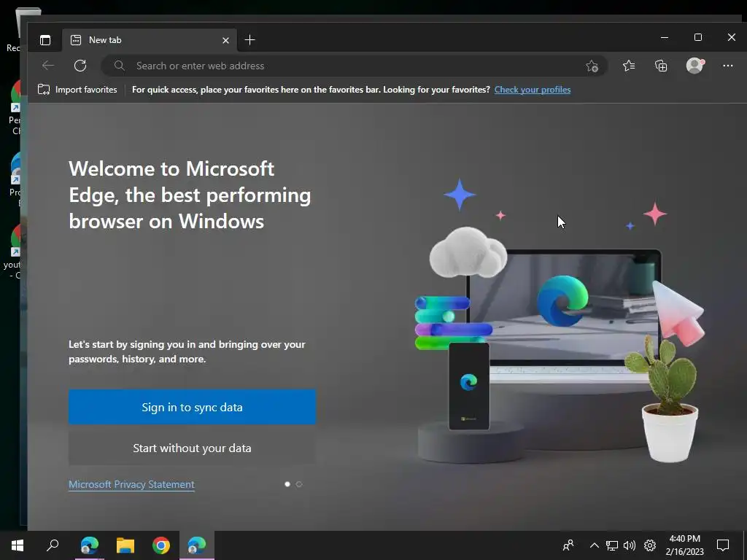Open network status tray icon

(x=612, y=545)
